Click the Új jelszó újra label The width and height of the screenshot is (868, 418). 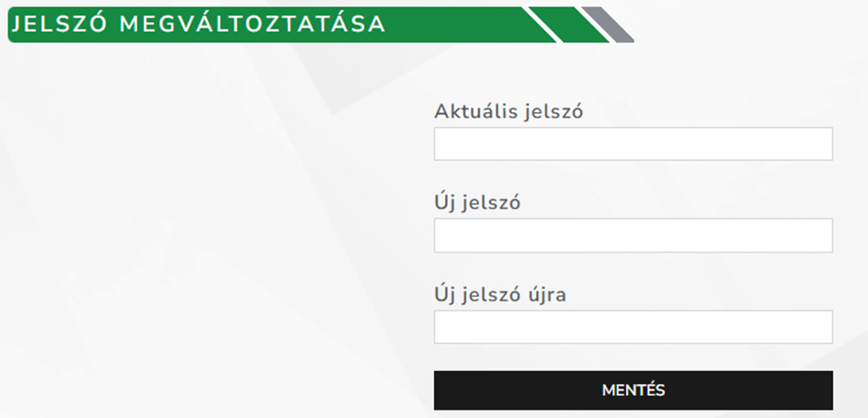click(x=501, y=294)
